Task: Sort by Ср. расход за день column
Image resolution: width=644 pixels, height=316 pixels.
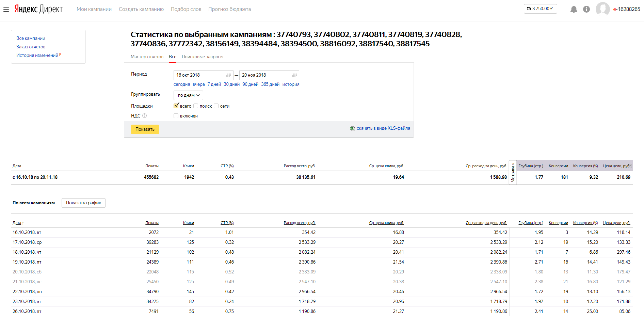Action: pyautogui.click(x=486, y=223)
